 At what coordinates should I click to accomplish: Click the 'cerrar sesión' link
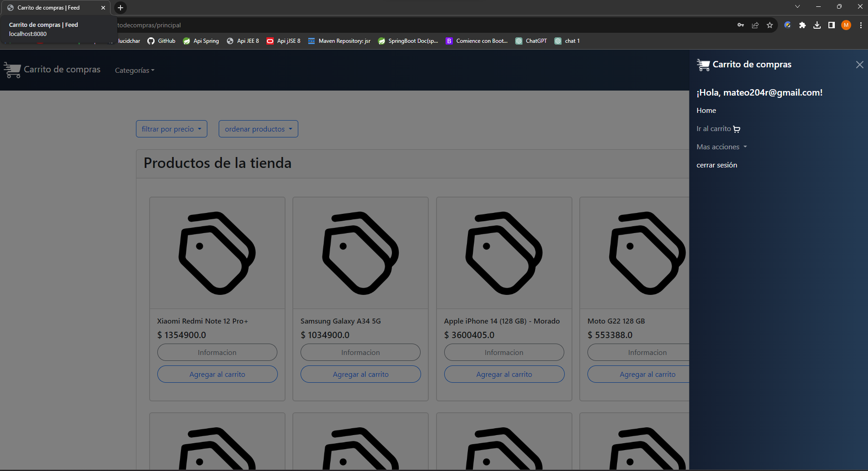[717, 165]
